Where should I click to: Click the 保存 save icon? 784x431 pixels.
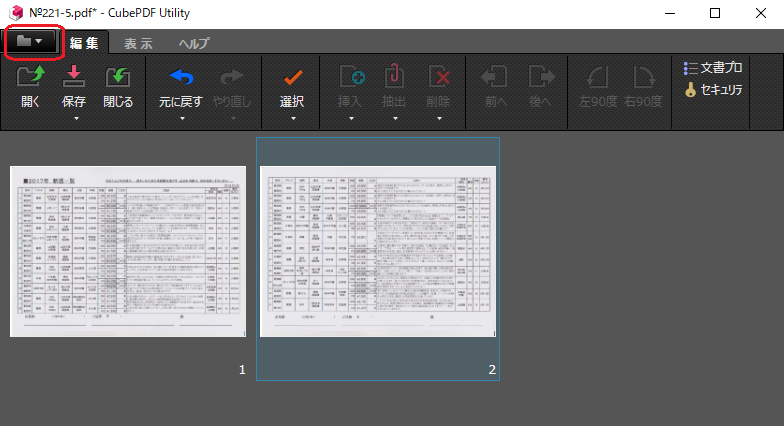74,77
